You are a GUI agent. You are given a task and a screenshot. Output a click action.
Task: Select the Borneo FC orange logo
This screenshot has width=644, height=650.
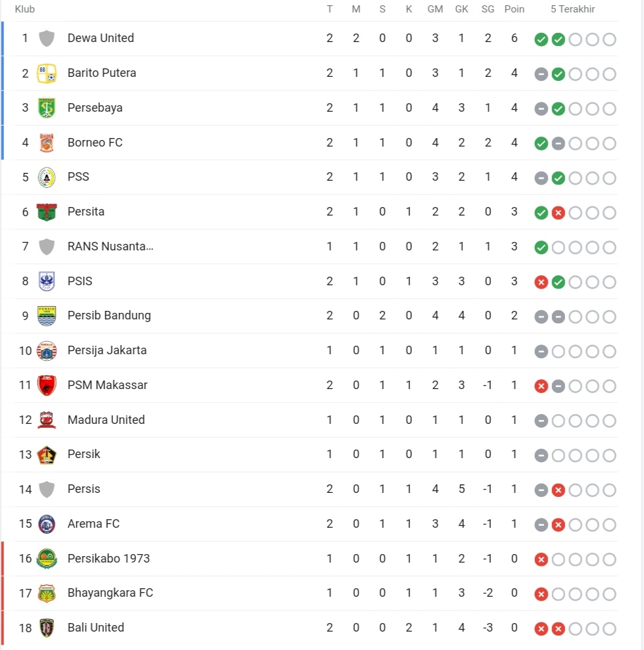[x=47, y=143]
